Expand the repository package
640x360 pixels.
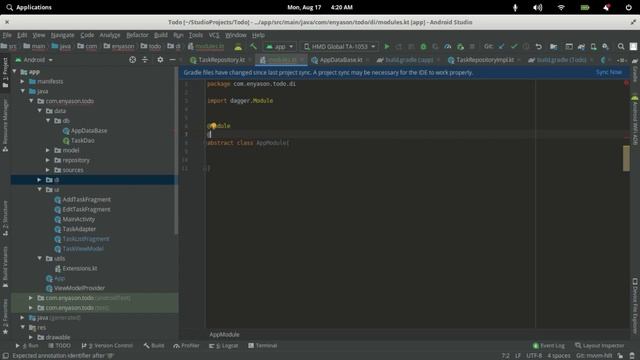point(48,160)
